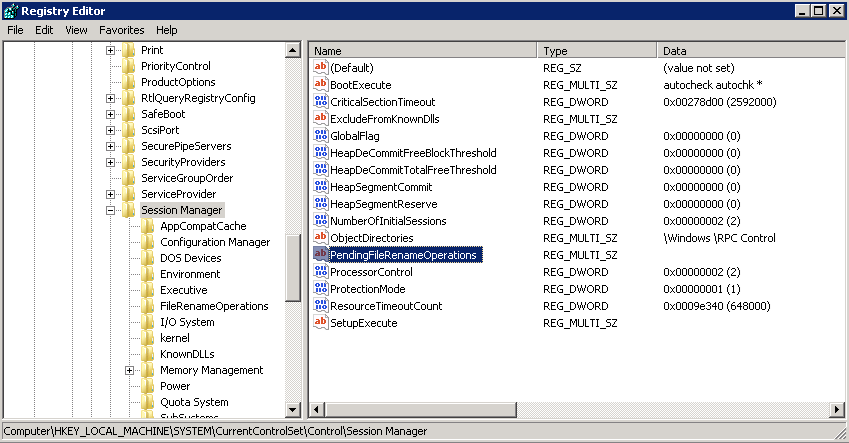Click the tree pane vertical scrollbar thumb
Screen dimensions: 849x443
click(x=292, y=268)
